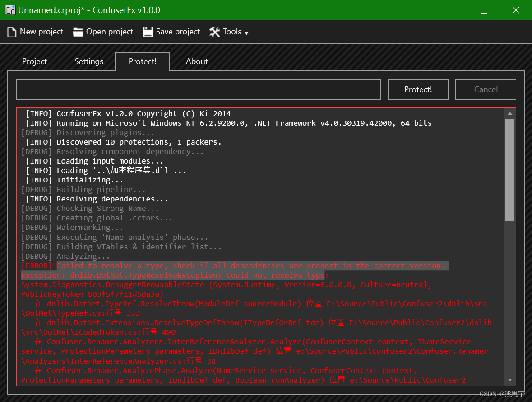
Task: Open the Tools menu text
Action: click(x=232, y=32)
